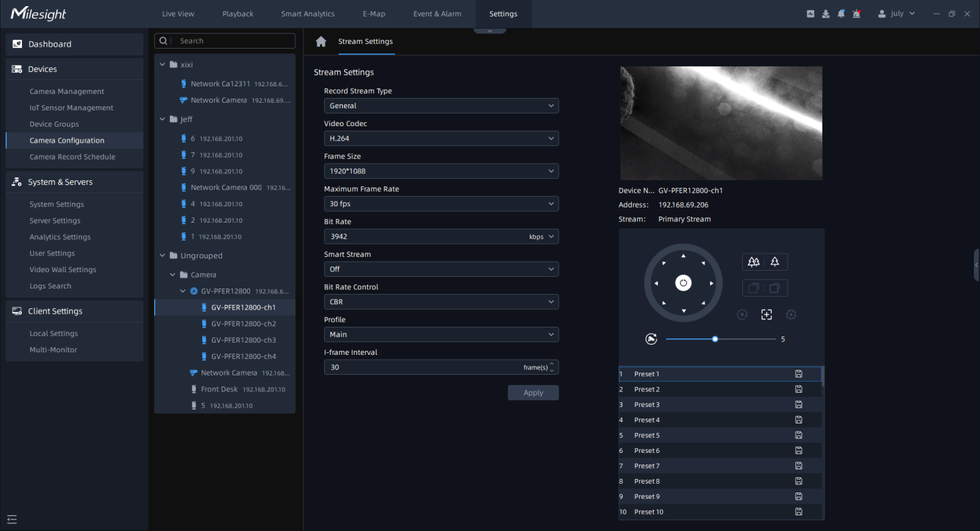980x531 pixels.
Task: Open the Bit Rate Control dropdown
Action: point(441,301)
